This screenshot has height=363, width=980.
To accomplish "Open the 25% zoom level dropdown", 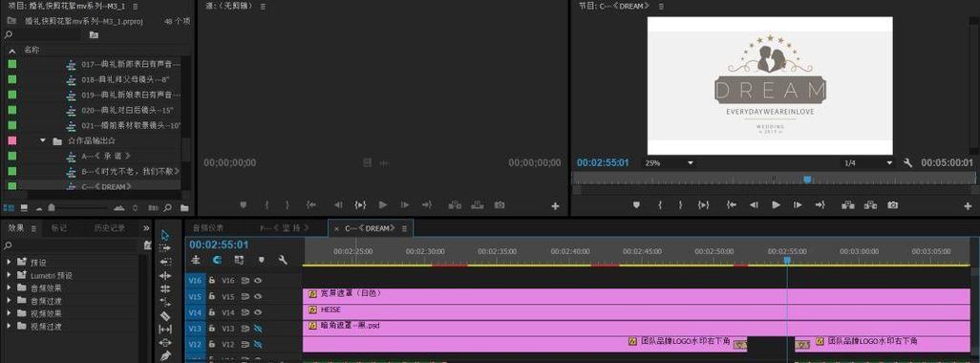I will (x=669, y=163).
